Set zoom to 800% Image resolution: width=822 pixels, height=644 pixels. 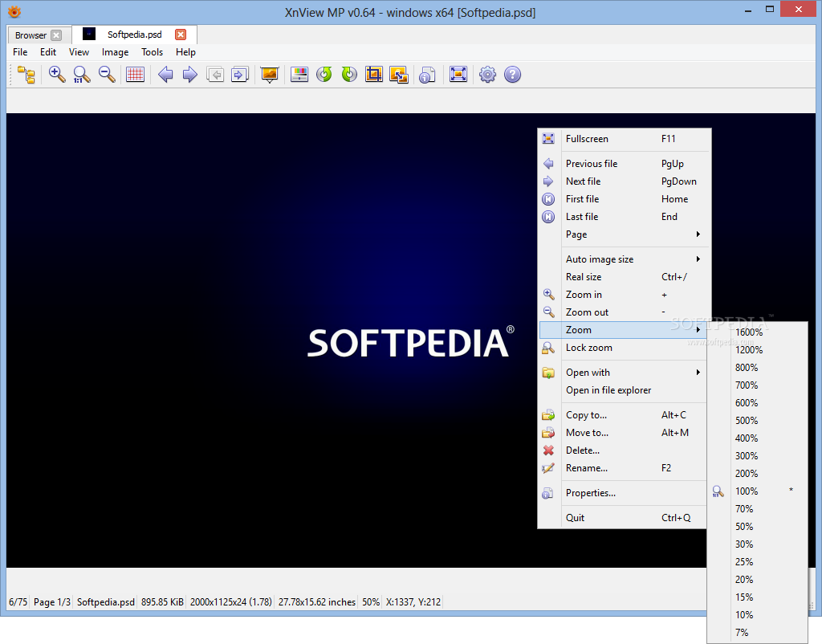(x=758, y=368)
